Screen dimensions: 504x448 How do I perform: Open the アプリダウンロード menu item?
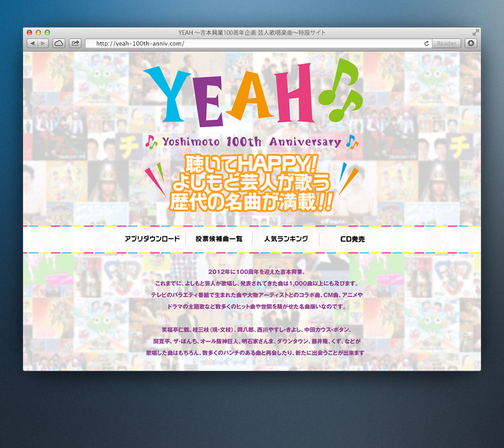pyautogui.click(x=151, y=239)
